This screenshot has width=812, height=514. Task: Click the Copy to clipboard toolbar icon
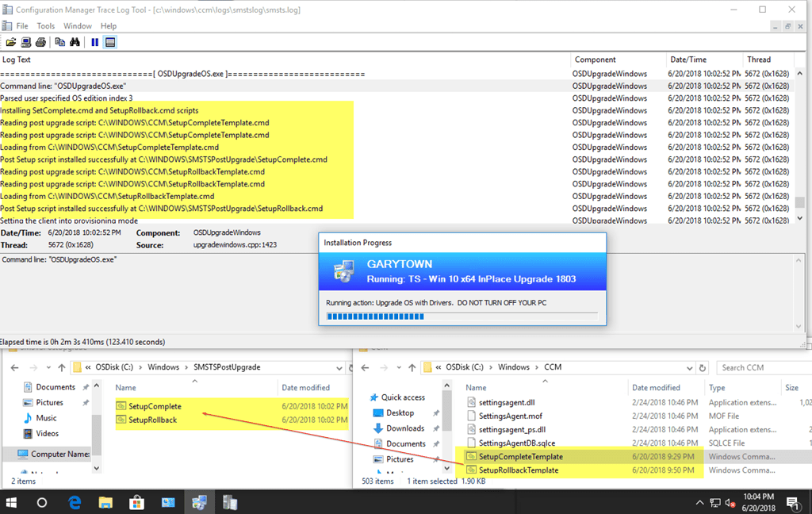point(60,42)
